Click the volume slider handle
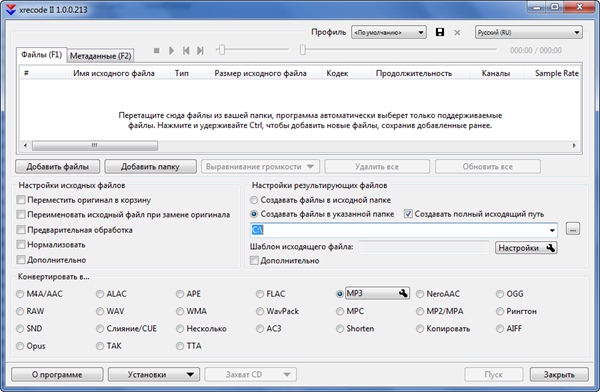 (222, 50)
